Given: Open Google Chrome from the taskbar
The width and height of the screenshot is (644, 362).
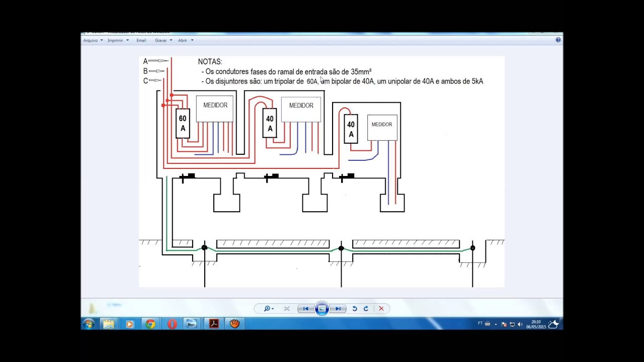Looking at the screenshot, I should tap(150, 324).
